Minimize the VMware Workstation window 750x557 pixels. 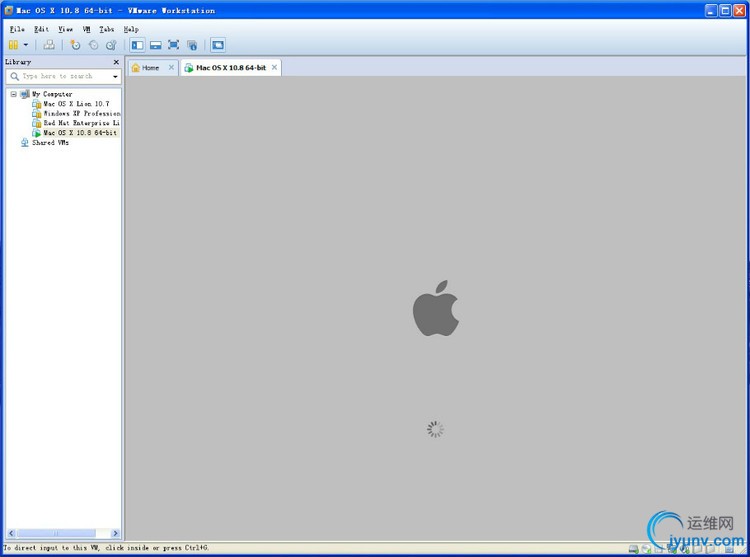click(x=711, y=11)
